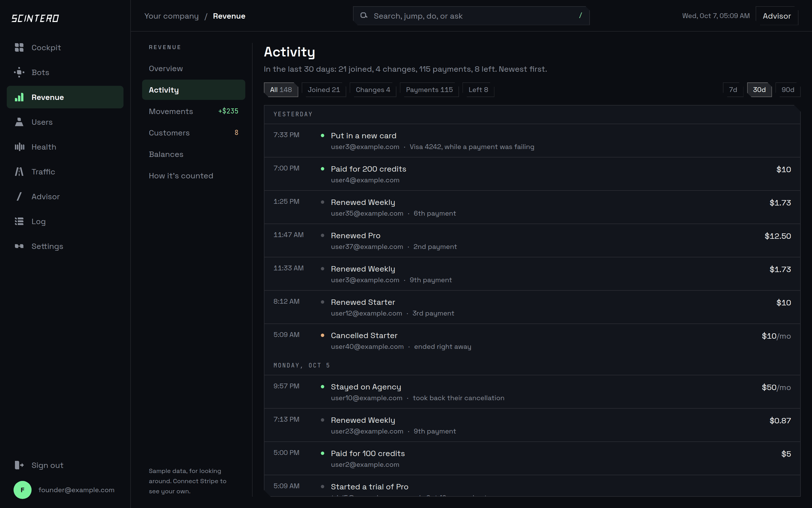Open Renewed Starter event row
This screenshot has width=812, height=508.
click(x=532, y=307)
